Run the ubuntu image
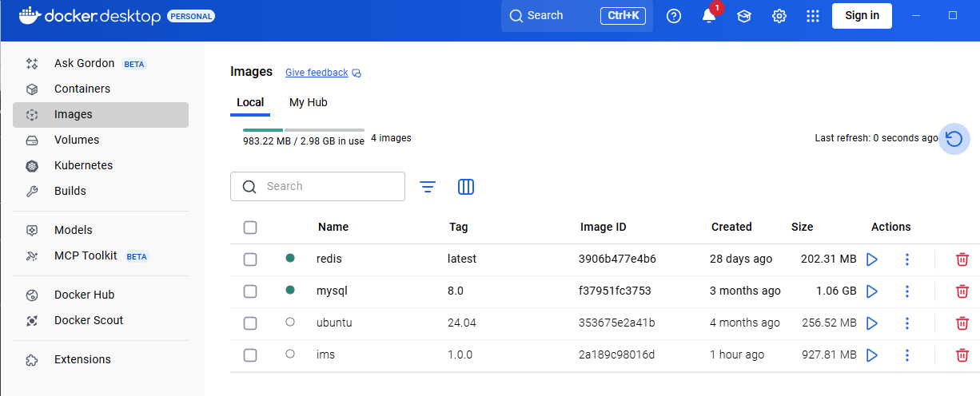 pos(872,323)
